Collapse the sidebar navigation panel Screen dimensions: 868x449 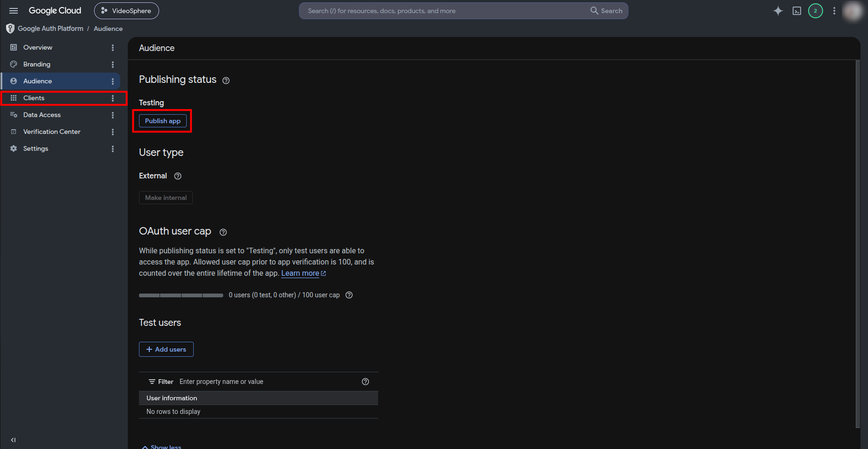[x=13, y=440]
